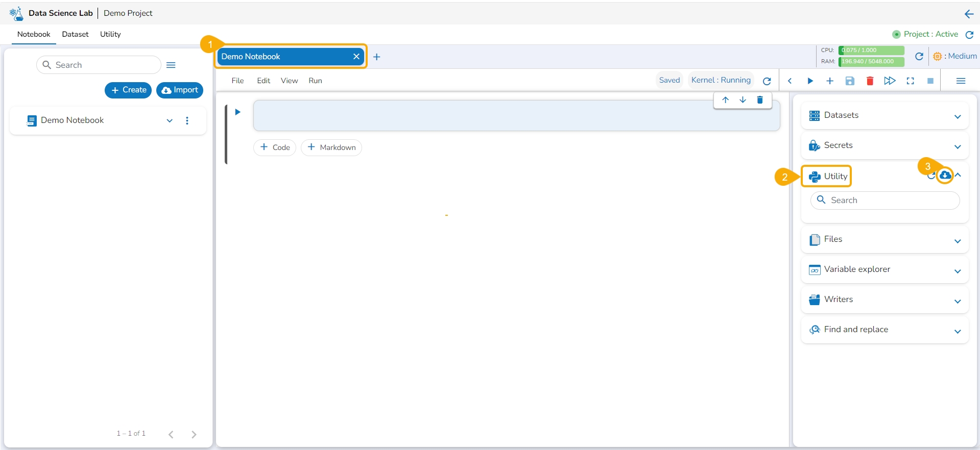
Task: Click the CPU usage bar
Action: (871, 51)
